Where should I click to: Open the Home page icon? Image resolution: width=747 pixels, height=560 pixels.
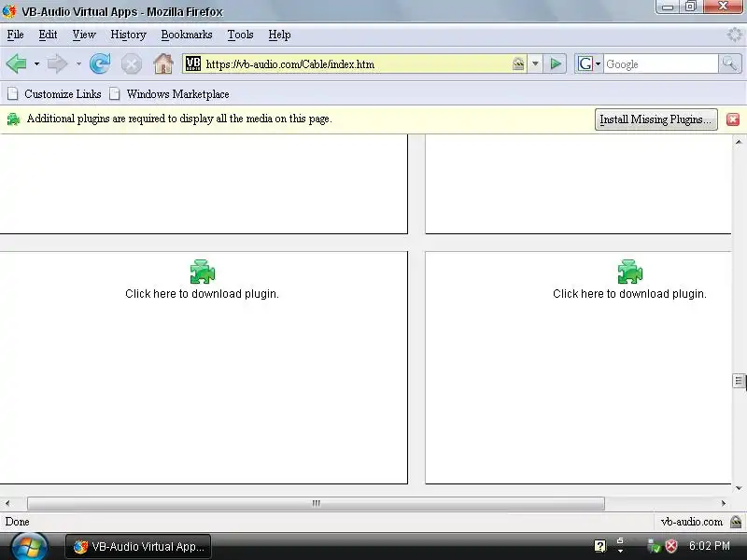pyautogui.click(x=162, y=63)
